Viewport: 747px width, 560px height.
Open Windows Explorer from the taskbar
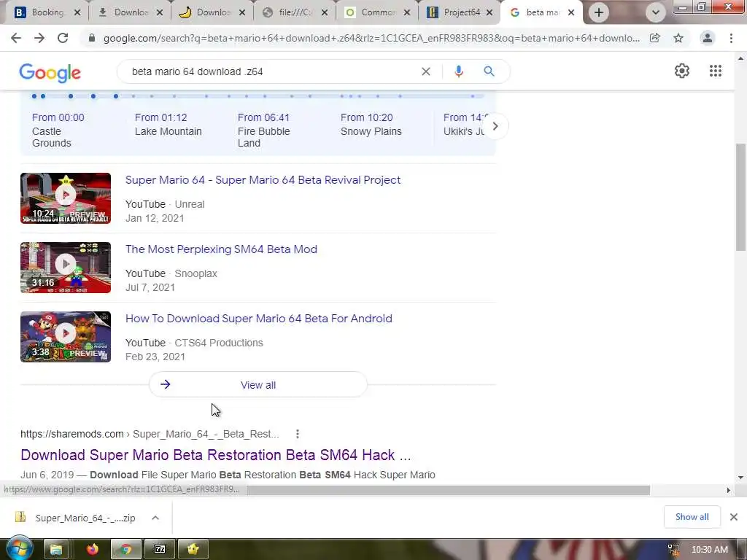[56, 550]
